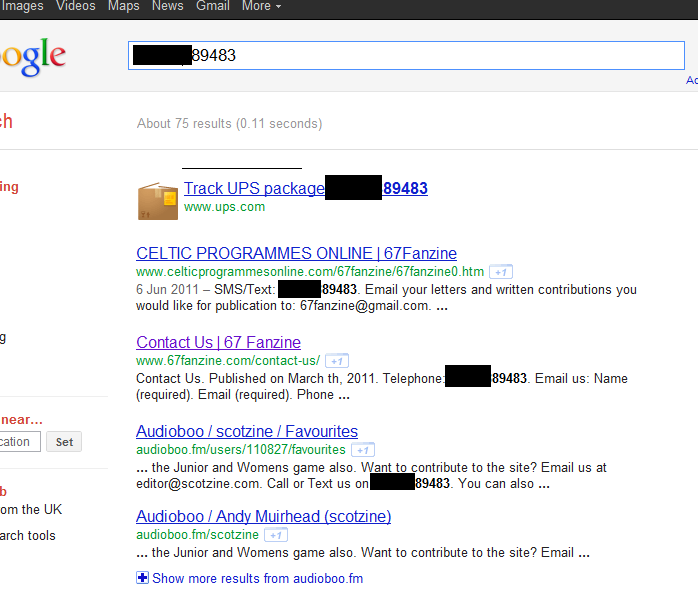Screen dimensions: 698x594
Task: Open Audioboo Andy Muirhead (scotzine) result
Action: pyautogui.click(x=264, y=517)
